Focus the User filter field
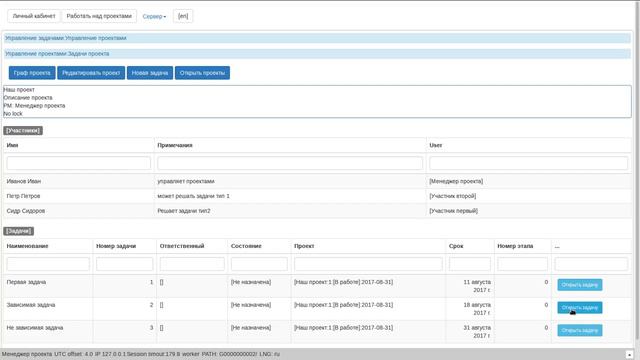 [x=529, y=163]
